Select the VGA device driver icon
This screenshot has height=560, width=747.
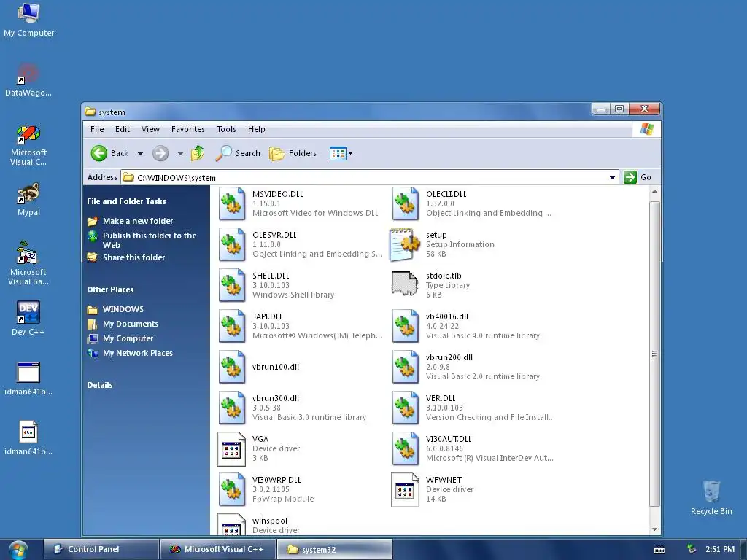231,449
